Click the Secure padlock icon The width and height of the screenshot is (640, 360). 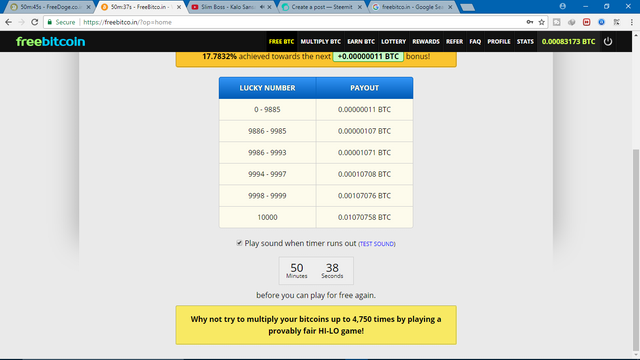pyautogui.click(x=50, y=22)
